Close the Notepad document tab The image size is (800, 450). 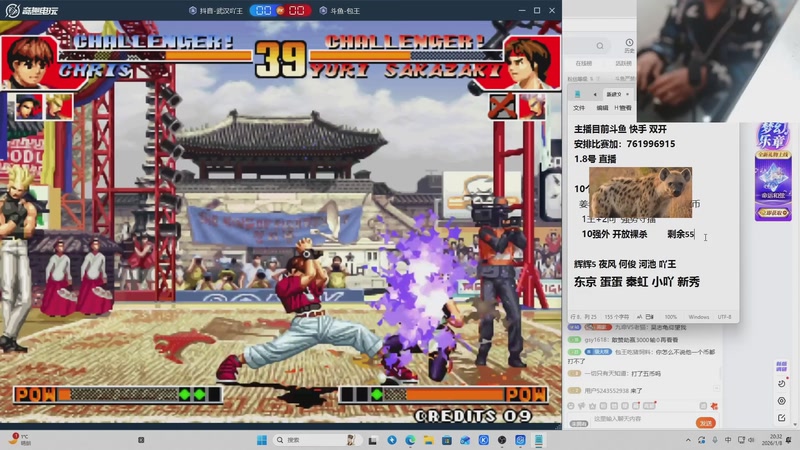click(628, 94)
